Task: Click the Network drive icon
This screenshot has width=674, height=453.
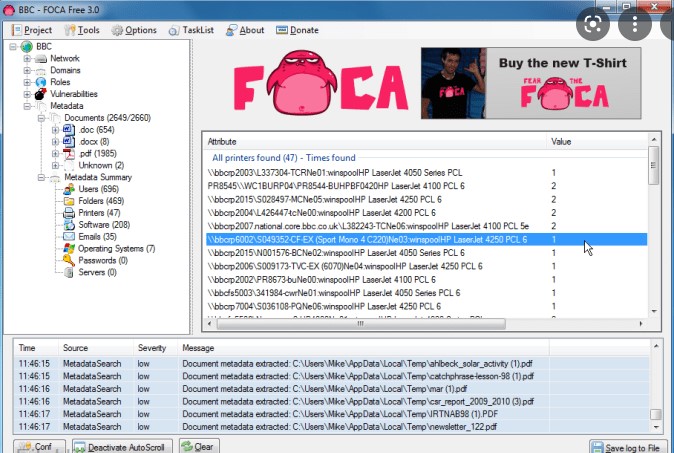Action: click(41, 58)
